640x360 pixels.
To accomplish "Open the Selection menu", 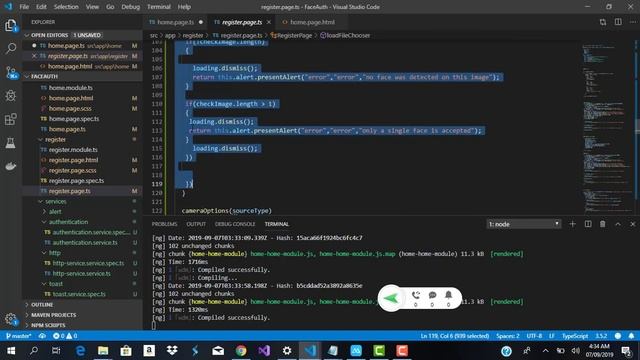I will (66, 7).
